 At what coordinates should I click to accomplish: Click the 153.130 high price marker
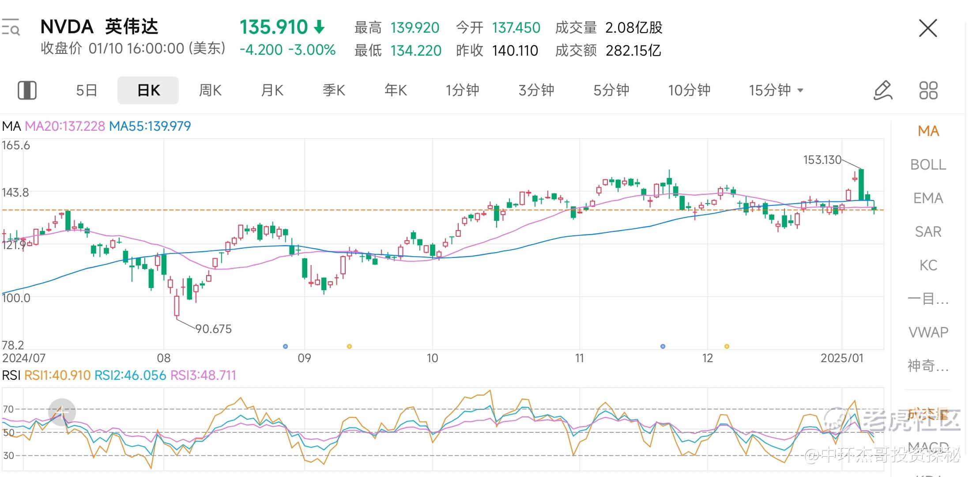click(x=822, y=160)
